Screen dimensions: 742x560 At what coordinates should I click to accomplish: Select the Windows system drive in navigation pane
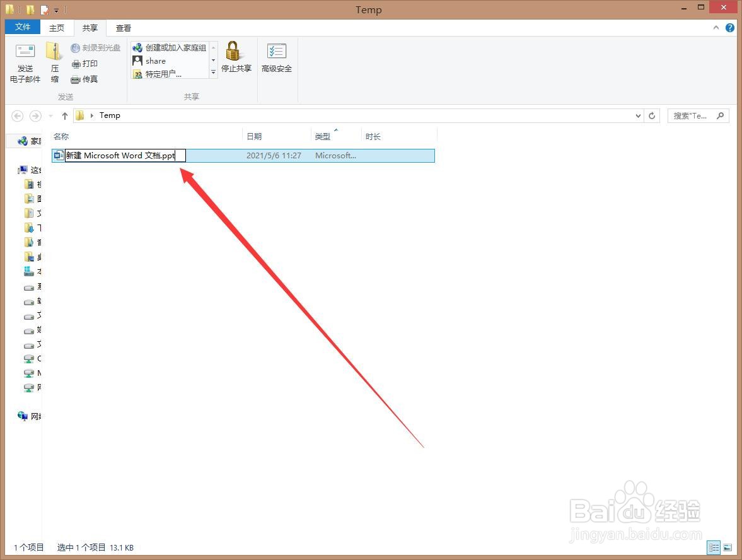tap(33, 271)
